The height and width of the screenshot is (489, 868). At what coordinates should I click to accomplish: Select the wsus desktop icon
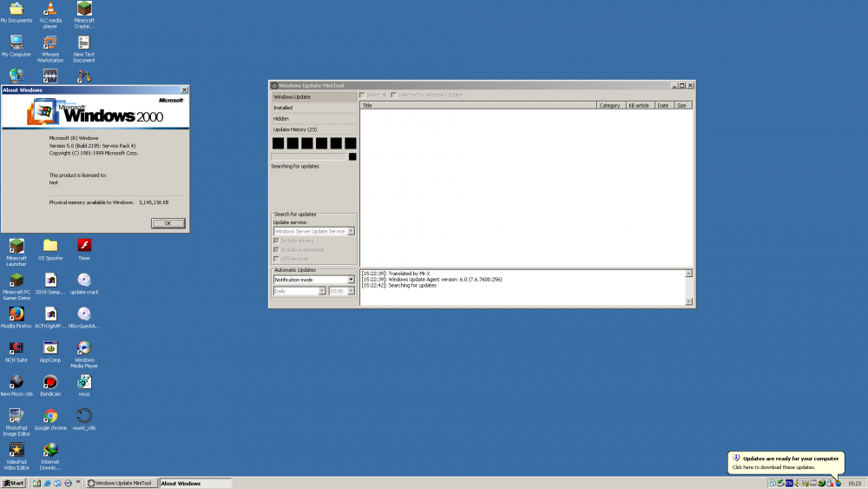coord(84,386)
